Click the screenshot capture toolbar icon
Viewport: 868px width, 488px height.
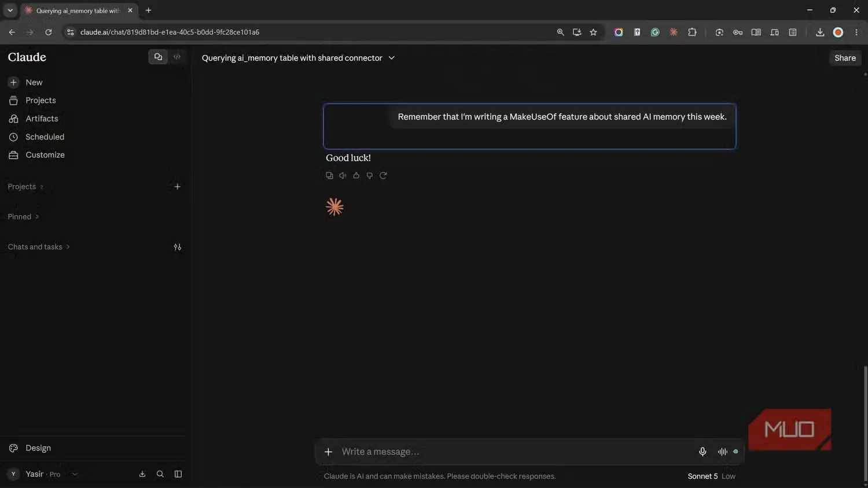(x=719, y=32)
